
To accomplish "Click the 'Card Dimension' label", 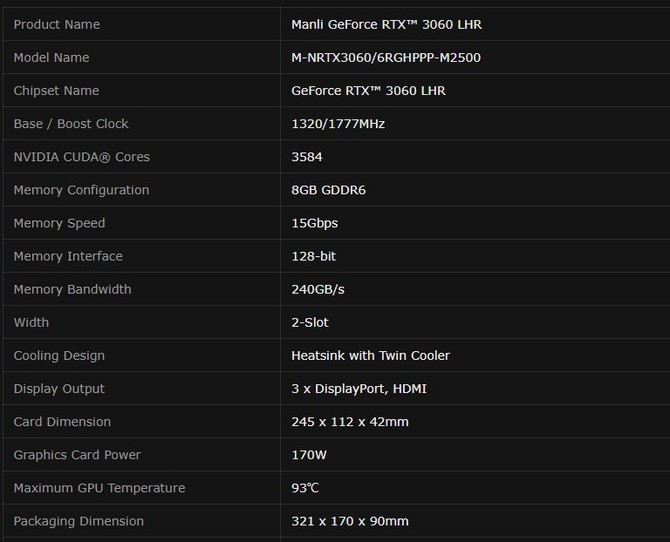I will point(62,422).
